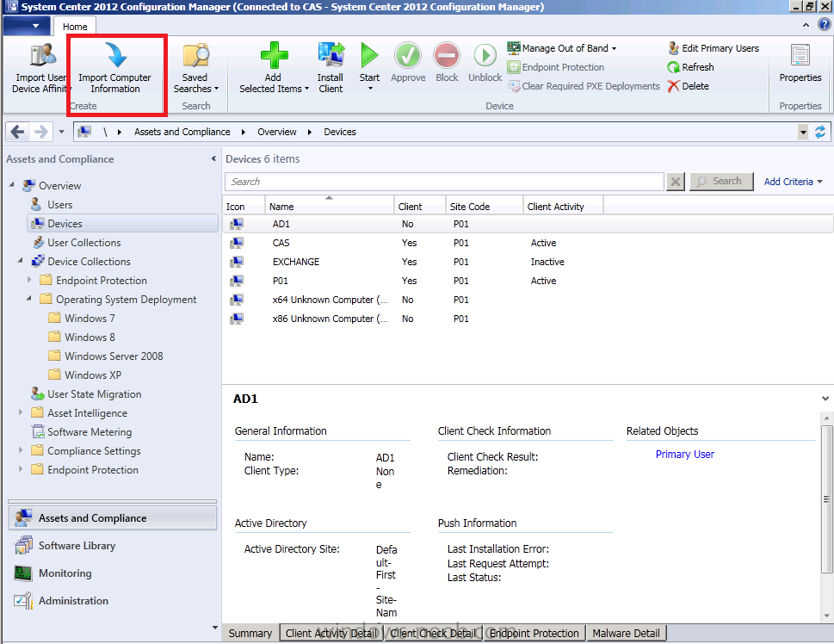The height and width of the screenshot is (644, 834).
Task: Sort by Client Activity column header
Action: [564, 206]
